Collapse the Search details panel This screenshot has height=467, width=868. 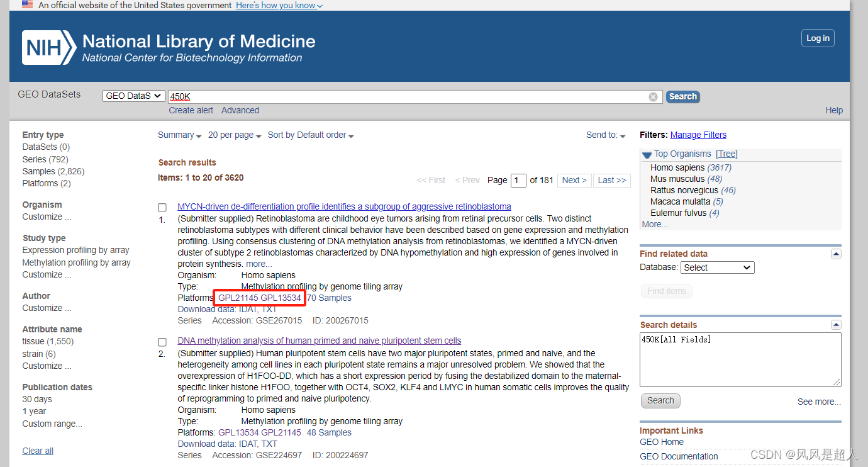pos(836,325)
